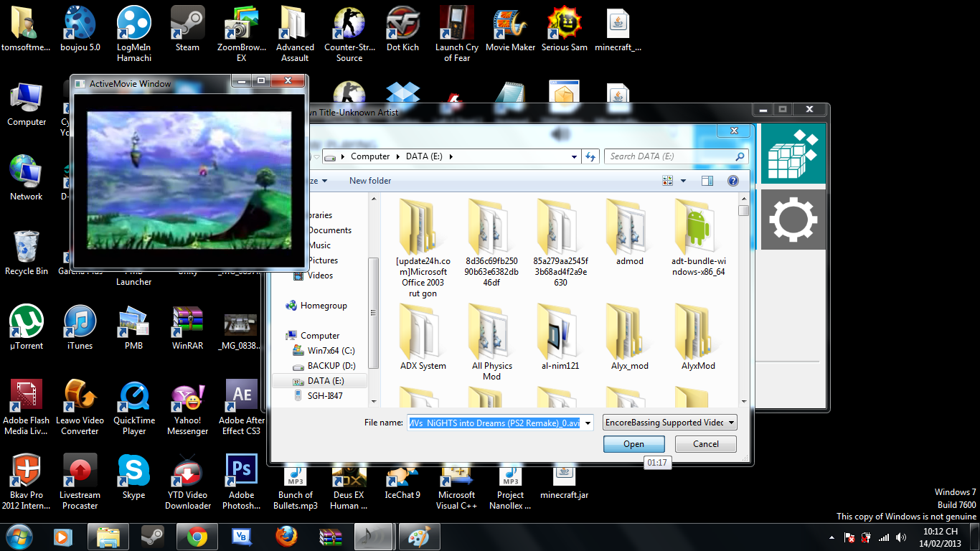Open the iTunes desktop shortcut

80,328
